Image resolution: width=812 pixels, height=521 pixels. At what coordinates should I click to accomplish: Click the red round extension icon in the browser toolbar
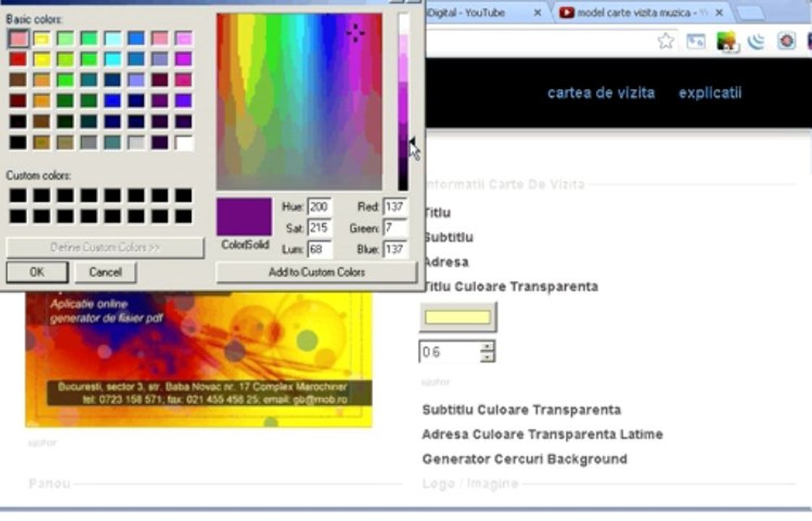coord(786,41)
